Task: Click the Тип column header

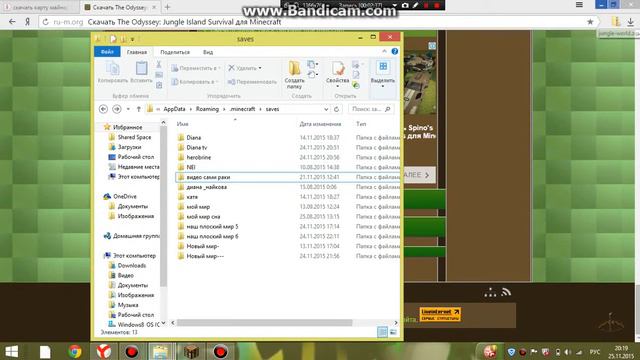Action: pos(361,124)
